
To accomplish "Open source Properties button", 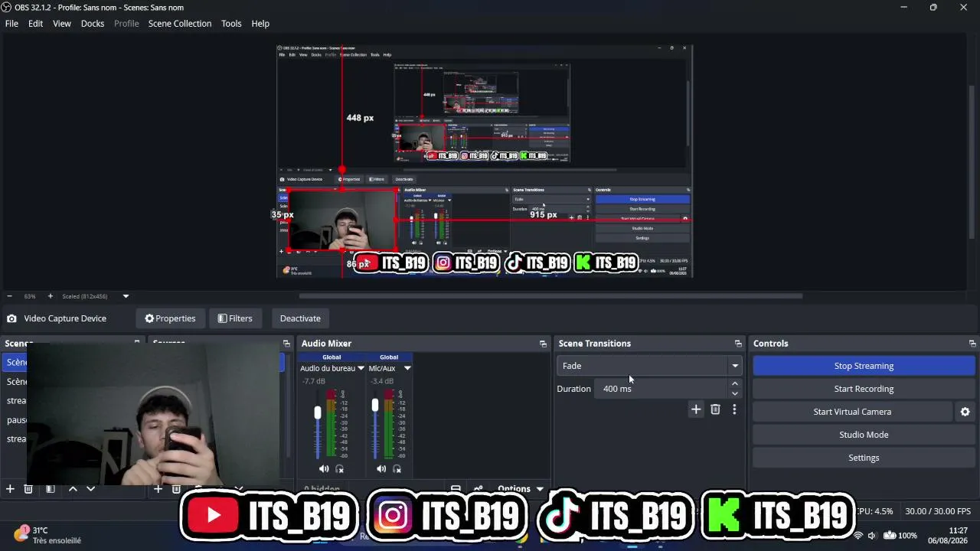I will click(170, 318).
